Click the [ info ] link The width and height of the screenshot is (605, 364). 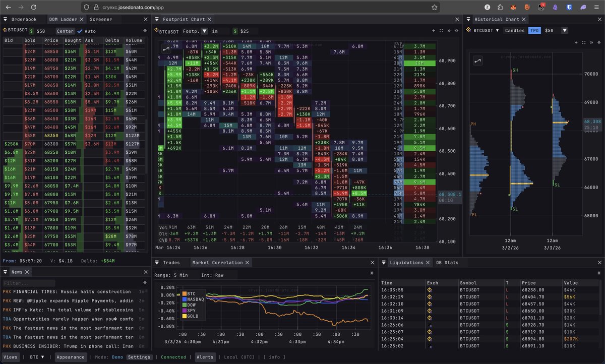point(275,357)
